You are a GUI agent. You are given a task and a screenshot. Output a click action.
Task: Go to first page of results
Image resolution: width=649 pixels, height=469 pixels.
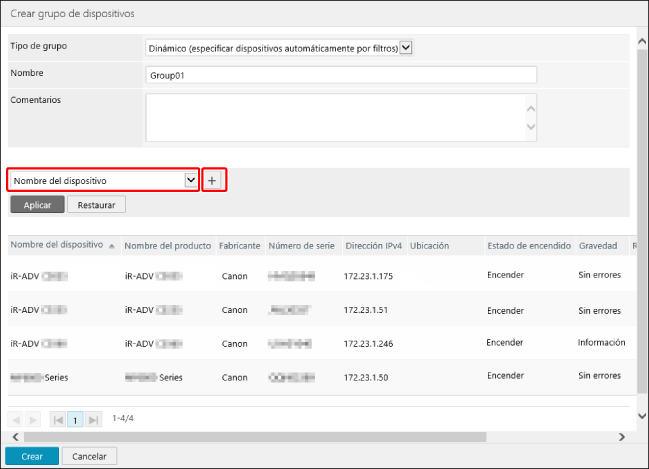click(x=58, y=419)
